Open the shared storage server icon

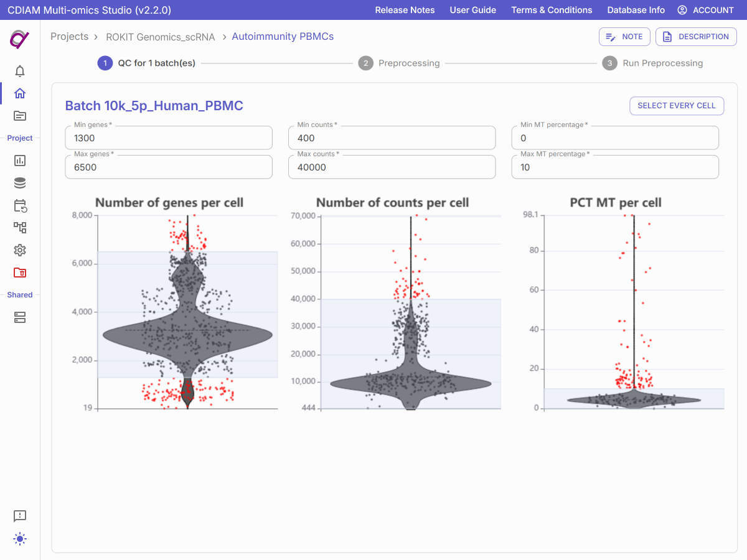tap(20, 317)
